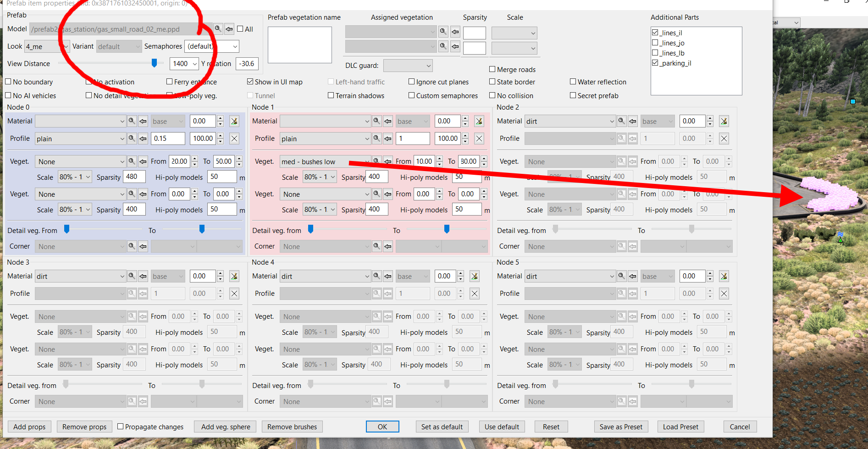Screen dimensions: 868x449
Task: Browse for prefab model with magnifier icon
Action: click(x=218, y=29)
